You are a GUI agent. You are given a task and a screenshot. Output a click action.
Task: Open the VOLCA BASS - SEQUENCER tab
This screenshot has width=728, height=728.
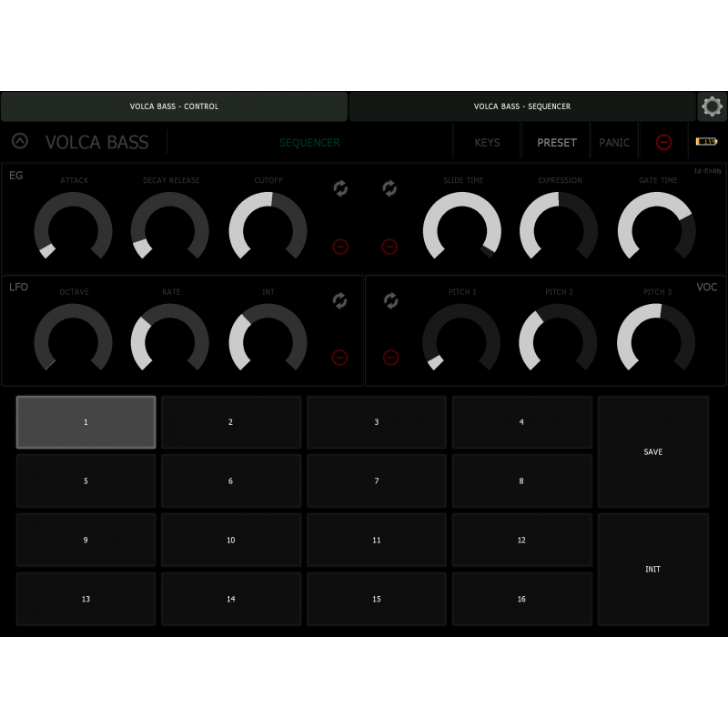click(522, 106)
